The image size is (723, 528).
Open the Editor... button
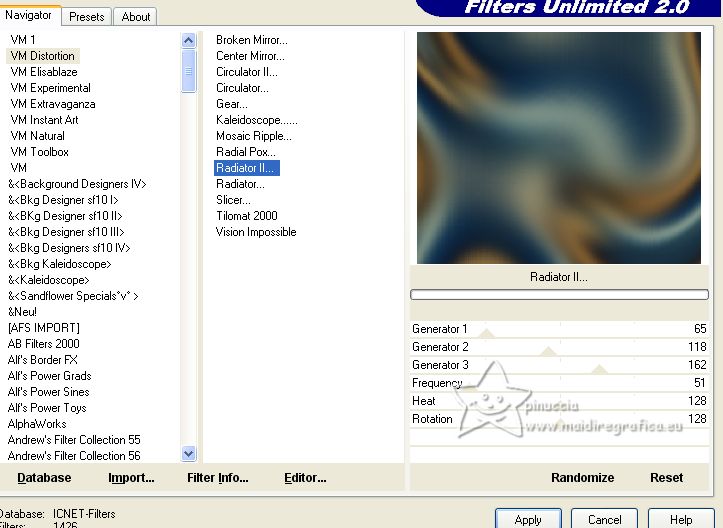305,478
